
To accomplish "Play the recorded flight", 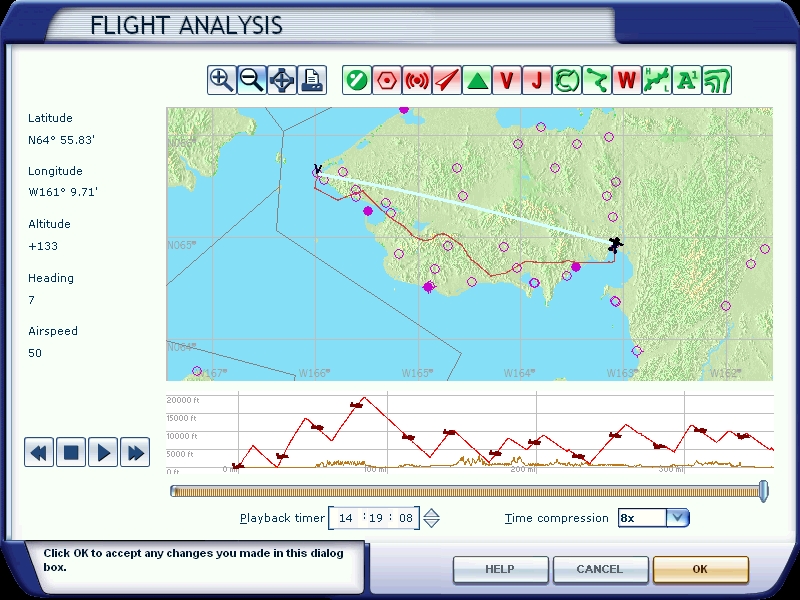I will point(103,452).
